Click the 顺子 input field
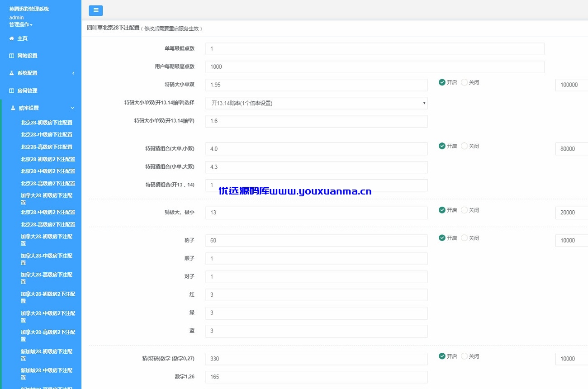The image size is (588, 389). point(317,259)
